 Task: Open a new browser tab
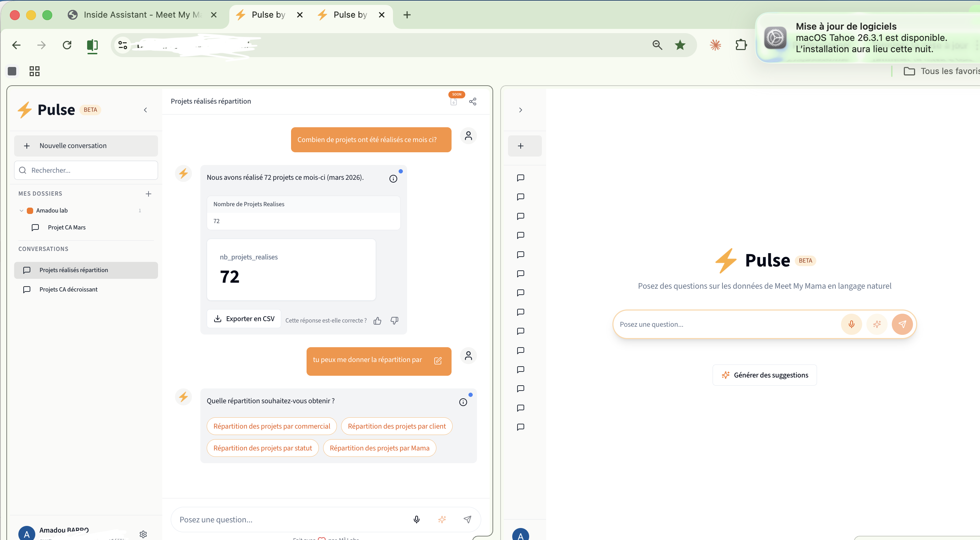[x=407, y=15]
